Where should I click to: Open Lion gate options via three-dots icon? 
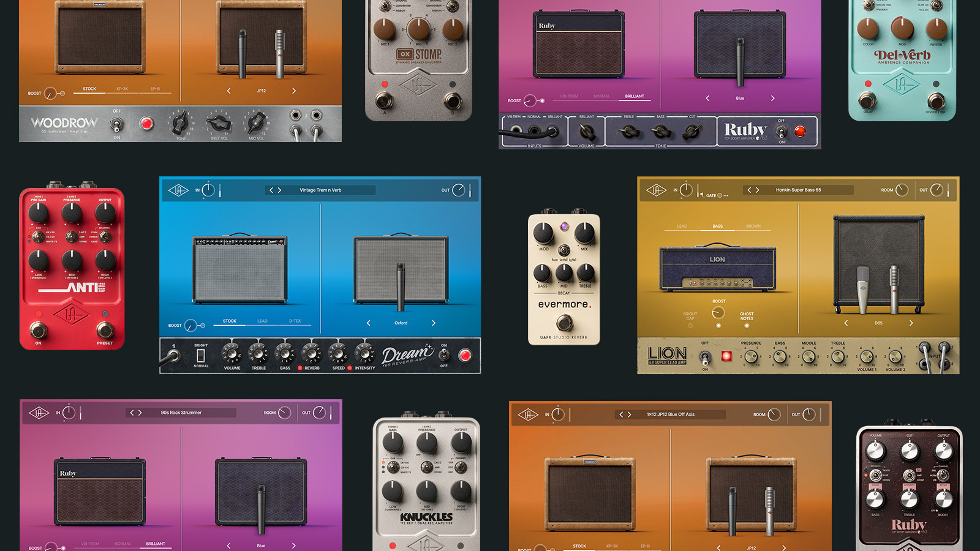click(726, 196)
